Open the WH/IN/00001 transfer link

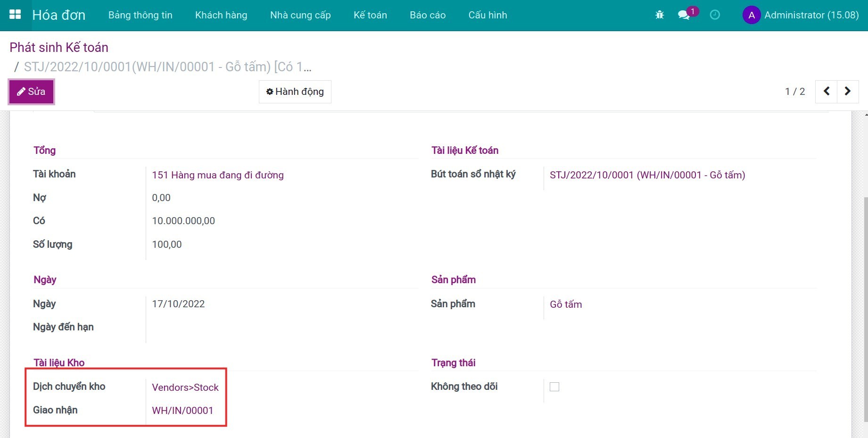(x=182, y=411)
